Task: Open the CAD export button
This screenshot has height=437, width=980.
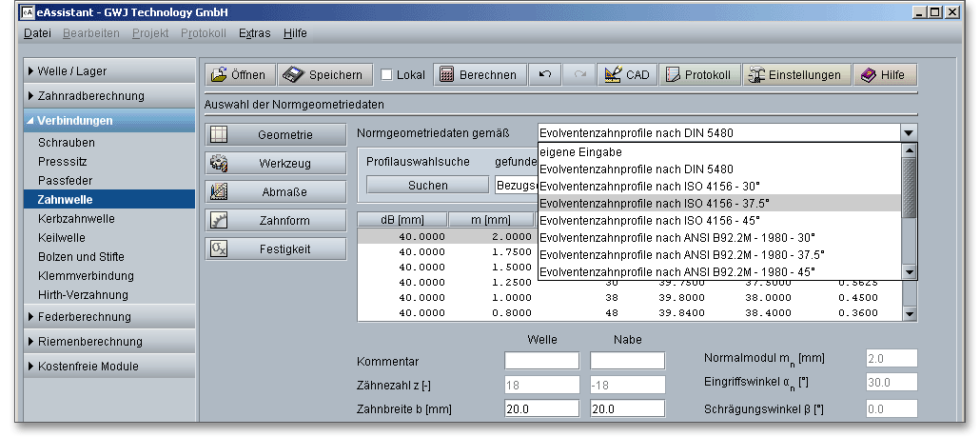Action: [x=626, y=75]
